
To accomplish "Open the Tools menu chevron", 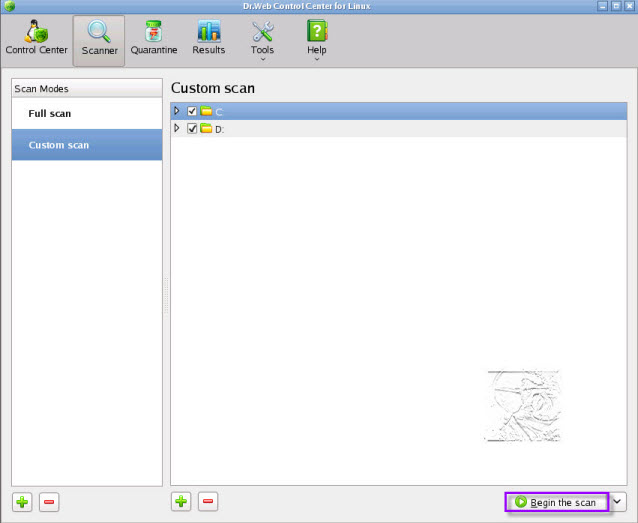I will [263, 59].
